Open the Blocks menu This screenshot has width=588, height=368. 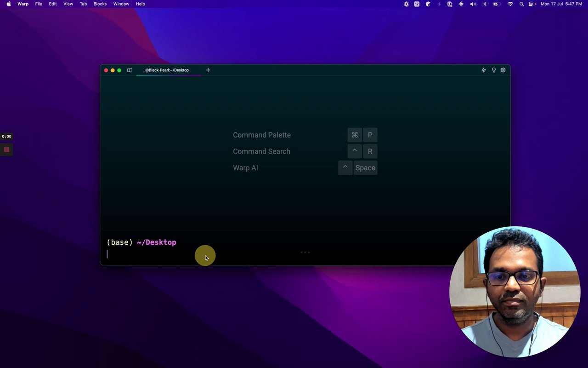tap(100, 4)
